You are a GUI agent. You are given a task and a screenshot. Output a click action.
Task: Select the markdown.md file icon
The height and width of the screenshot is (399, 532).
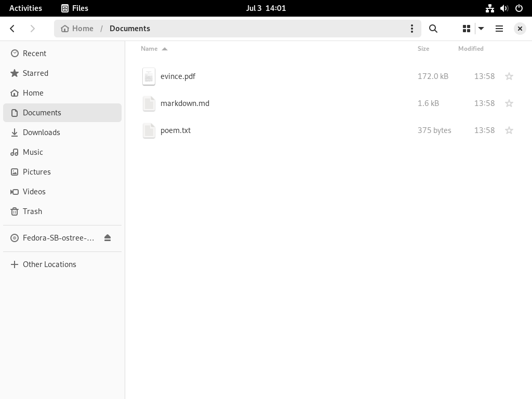[x=149, y=103]
